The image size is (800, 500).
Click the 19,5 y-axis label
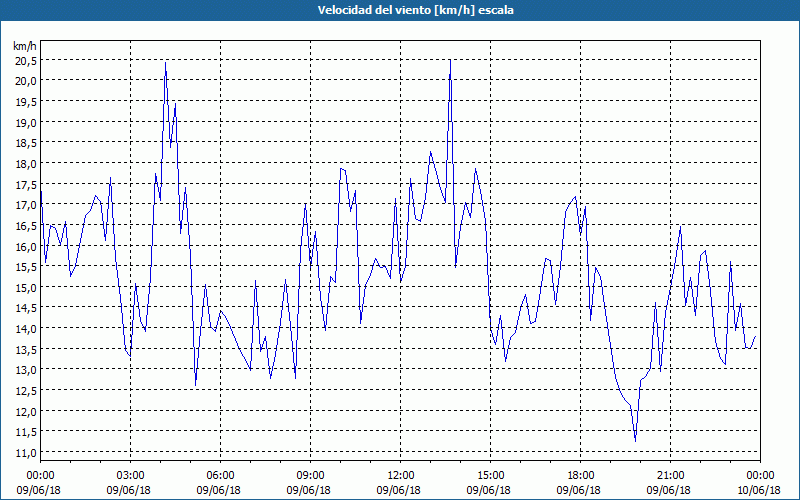pos(25,102)
